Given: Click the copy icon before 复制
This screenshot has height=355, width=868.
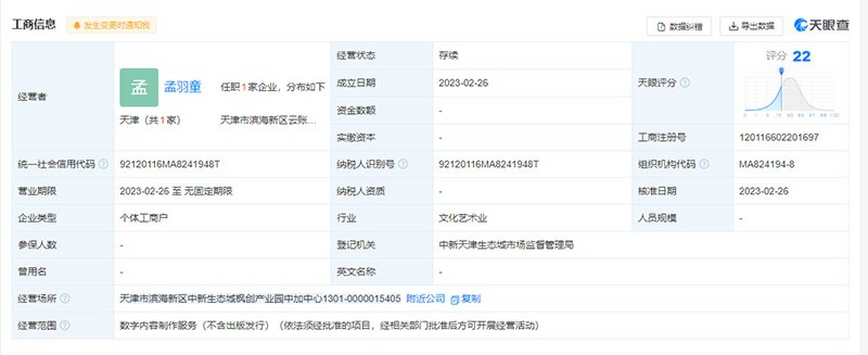Looking at the screenshot, I should click(x=455, y=299).
